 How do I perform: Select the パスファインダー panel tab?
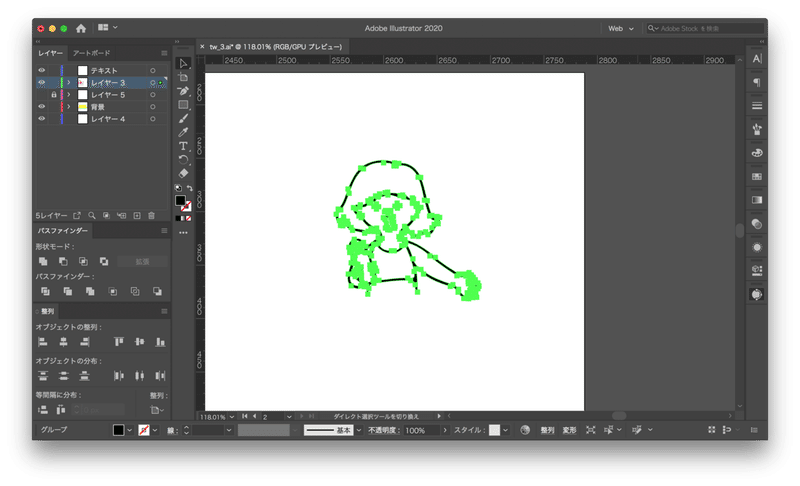63,231
